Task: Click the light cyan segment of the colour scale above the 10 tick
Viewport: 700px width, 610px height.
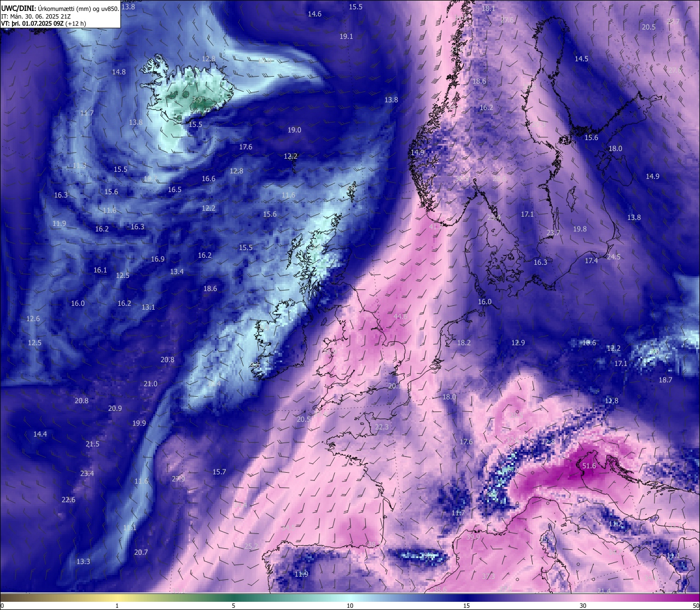Action: point(350,597)
